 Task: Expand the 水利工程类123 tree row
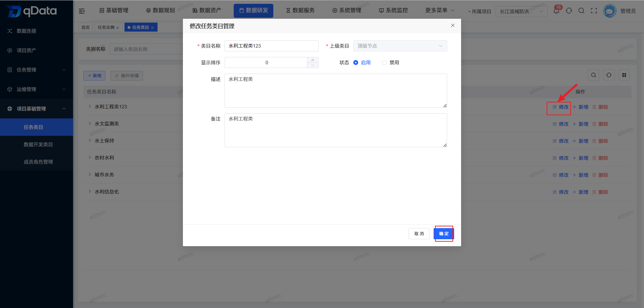point(89,107)
